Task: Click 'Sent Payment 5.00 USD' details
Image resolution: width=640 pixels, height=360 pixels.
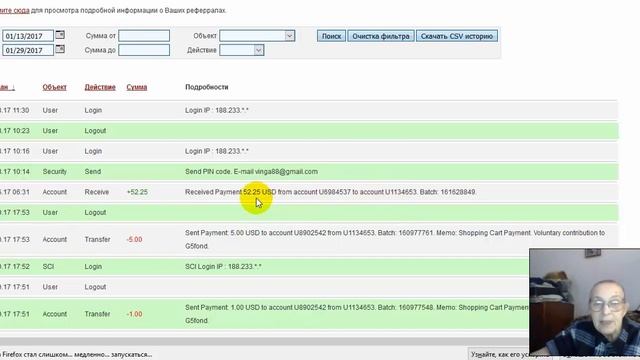Action: tap(395, 240)
